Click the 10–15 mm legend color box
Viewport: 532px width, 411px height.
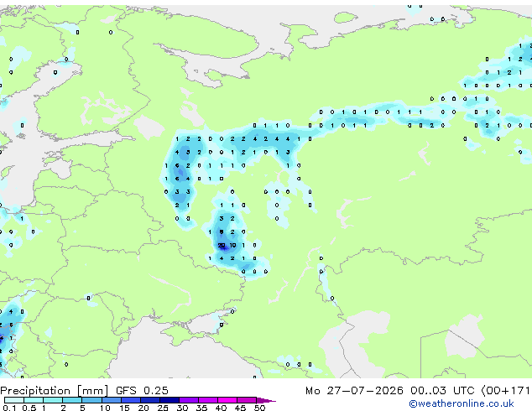112,400
